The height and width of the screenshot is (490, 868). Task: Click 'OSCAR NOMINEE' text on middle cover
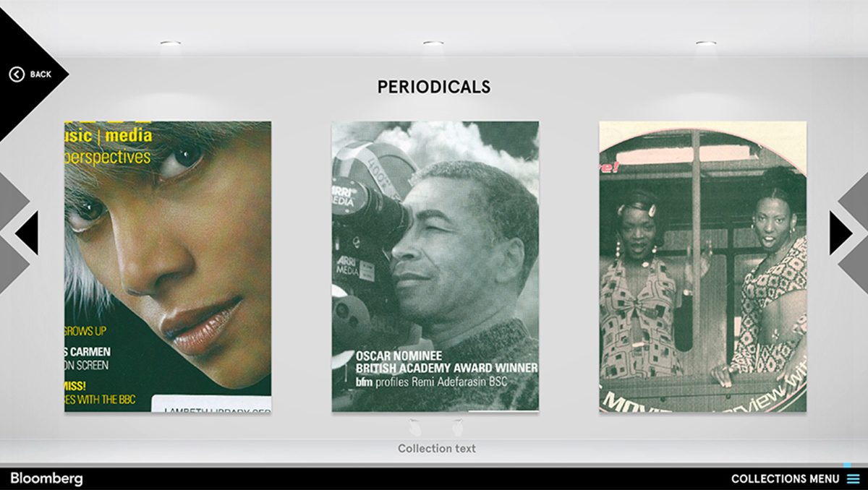(399, 356)
